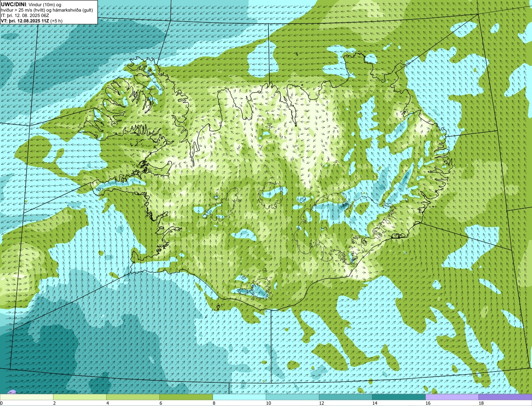Click the "18" label on the scale
Screen dimensions: 532x406
point(481,403)
